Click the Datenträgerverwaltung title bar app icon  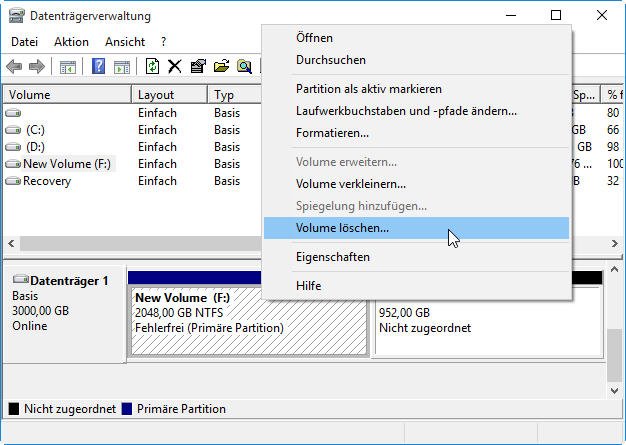pos(17,16)
